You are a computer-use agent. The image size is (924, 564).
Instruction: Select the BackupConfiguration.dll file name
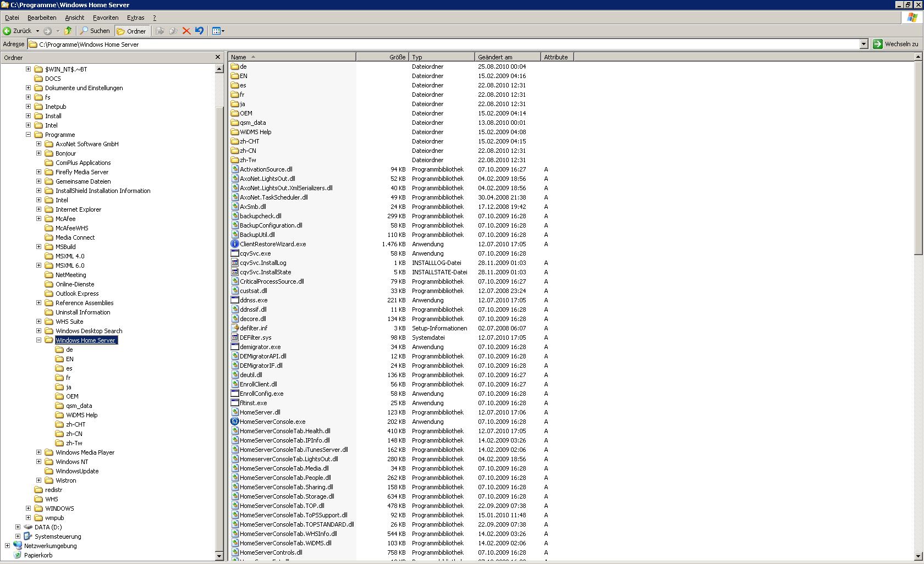click(x=271, y=225)
